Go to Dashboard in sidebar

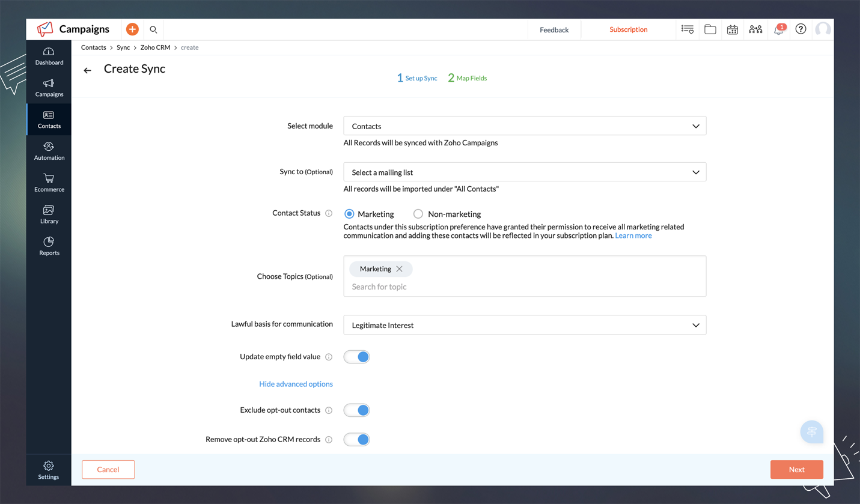[49, 56]
